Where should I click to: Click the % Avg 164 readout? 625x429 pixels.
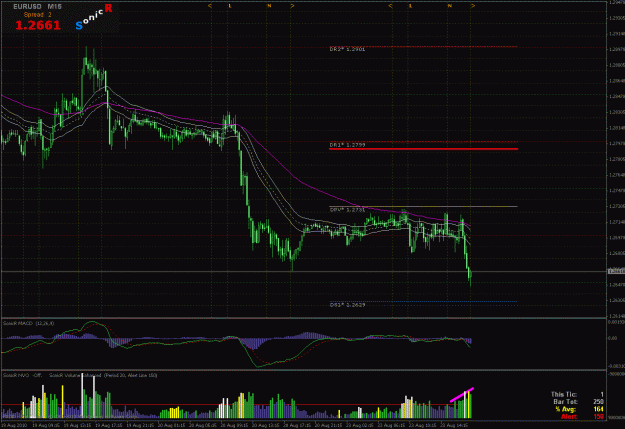(580, 409)
